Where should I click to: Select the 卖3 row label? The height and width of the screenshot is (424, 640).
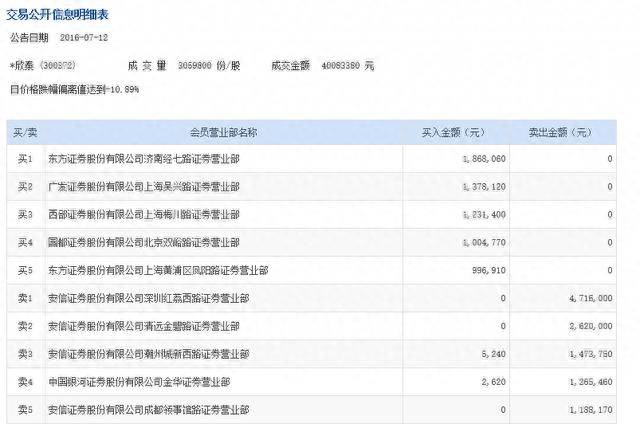[x=25, y=354]
